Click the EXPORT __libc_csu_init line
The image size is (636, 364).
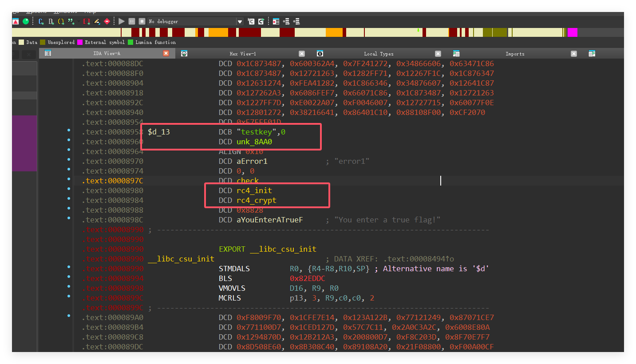[268, 249]
